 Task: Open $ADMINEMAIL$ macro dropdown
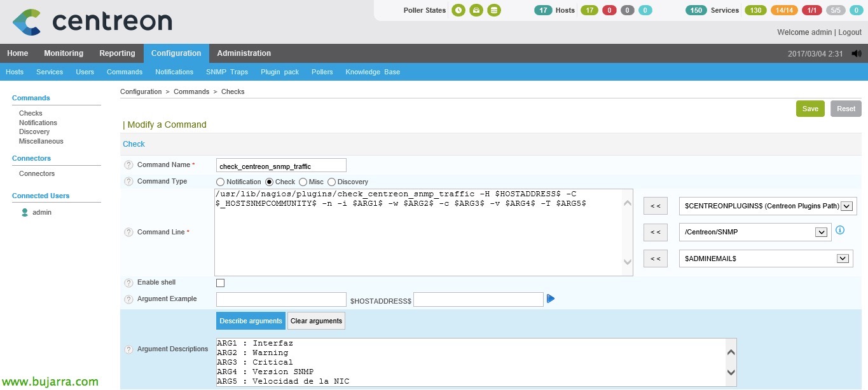coord(766,259)
